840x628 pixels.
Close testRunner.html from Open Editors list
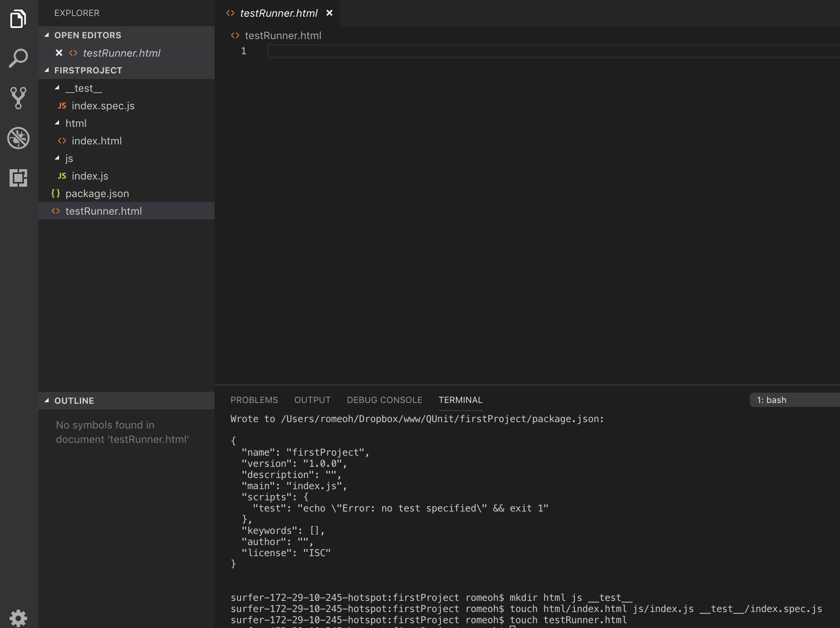[x=59, y=53]
